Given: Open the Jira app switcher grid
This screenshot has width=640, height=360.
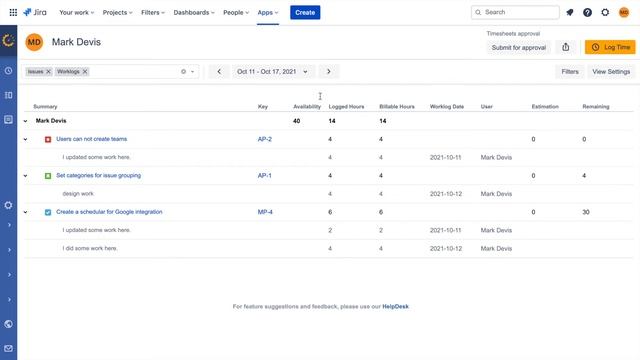Looking at the screenshot, I should (13, 13).
